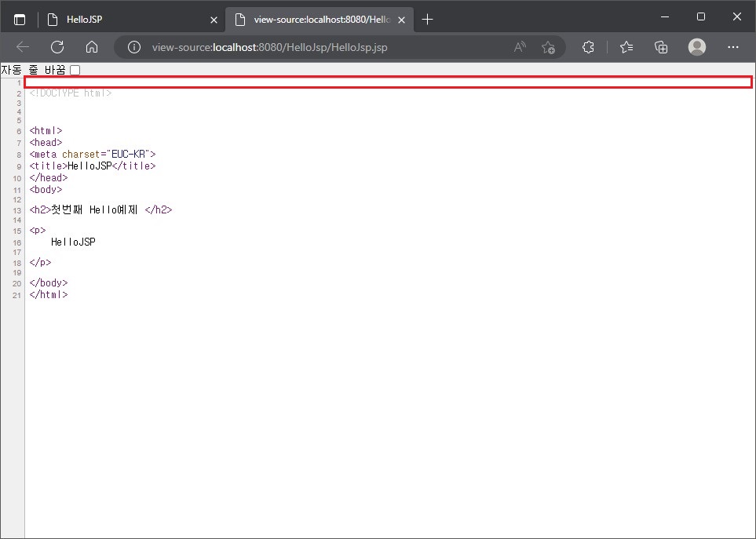Click the closing head tag
The width and height of the screenshot is (756, 539).
pyautogui.click(x=49, y=178)
